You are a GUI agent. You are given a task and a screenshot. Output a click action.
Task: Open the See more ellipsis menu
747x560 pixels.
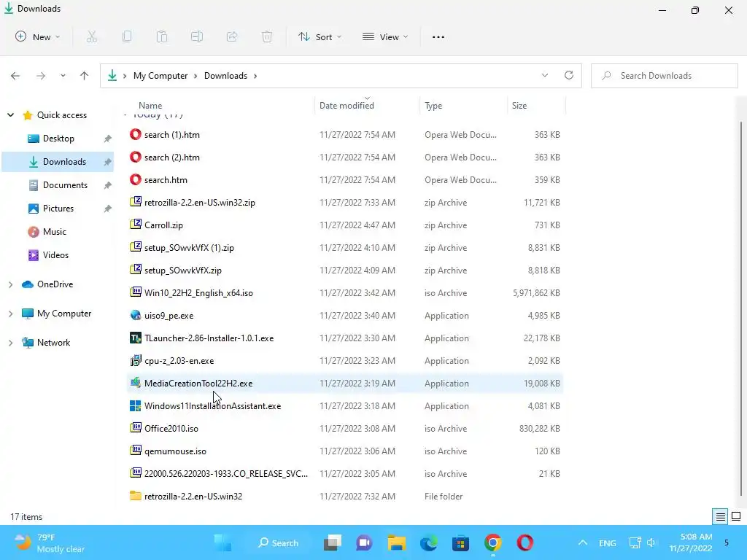click(438, 36)
